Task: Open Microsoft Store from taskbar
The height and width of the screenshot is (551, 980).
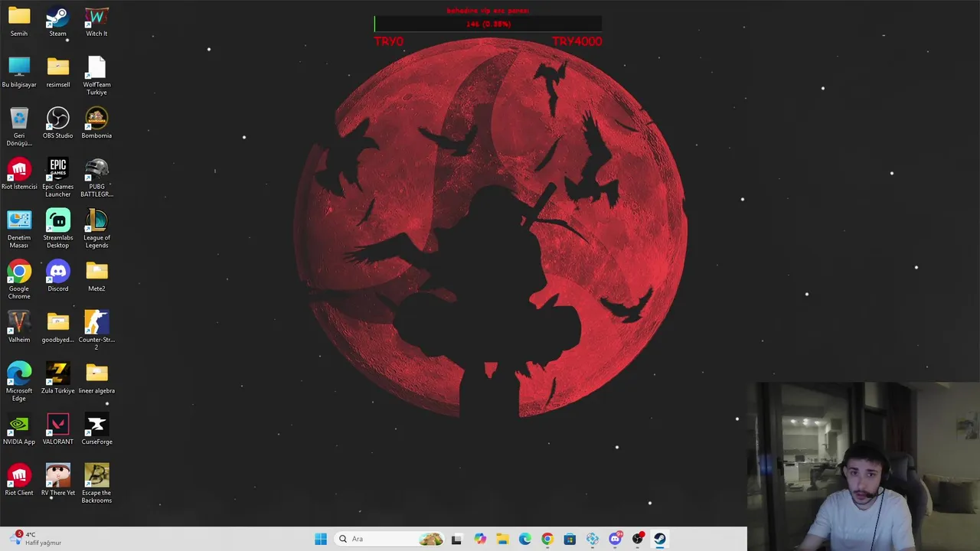Action: click(x=570, y=539)
